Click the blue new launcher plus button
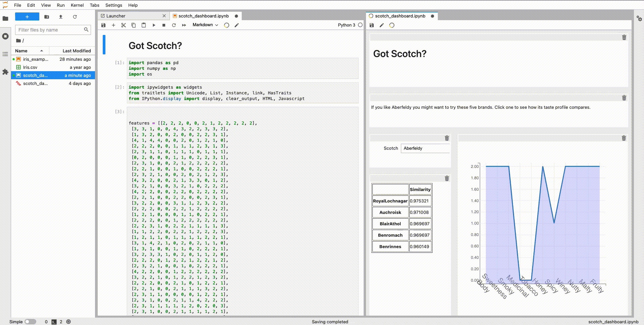 click(27, 16)
